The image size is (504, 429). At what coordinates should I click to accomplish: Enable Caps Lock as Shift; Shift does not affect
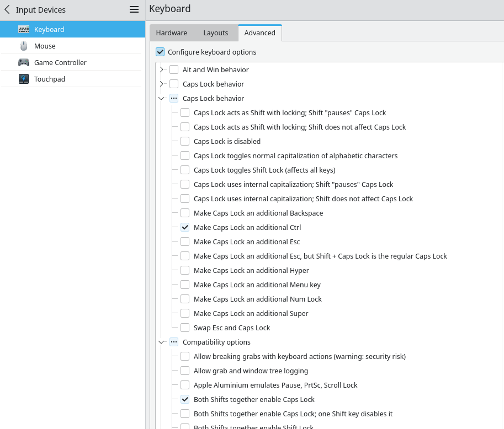185,127
